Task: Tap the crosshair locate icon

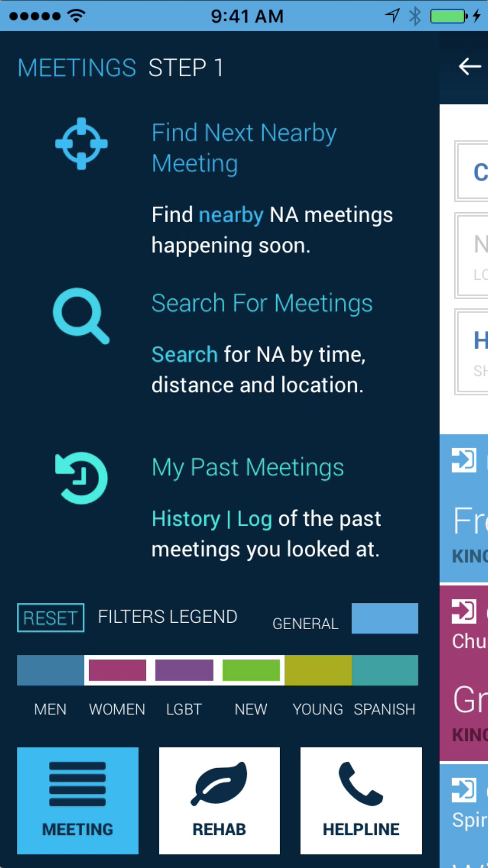Action: pyautogui.click(x=81, y=143)
